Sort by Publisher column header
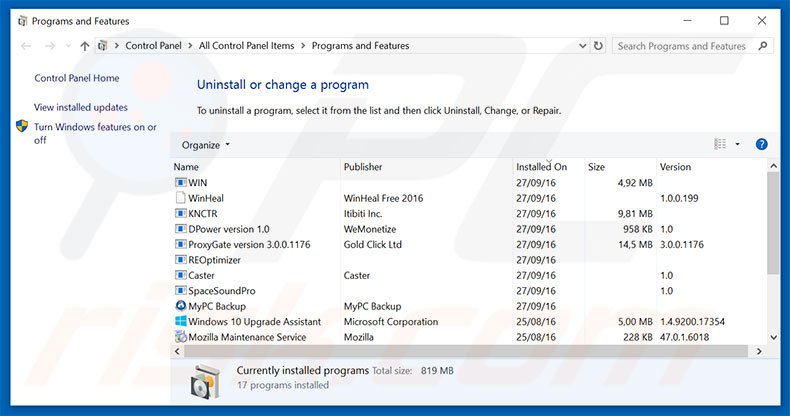Screen dimensions: 790x416 pyautogui.click(x=363, y=167)
